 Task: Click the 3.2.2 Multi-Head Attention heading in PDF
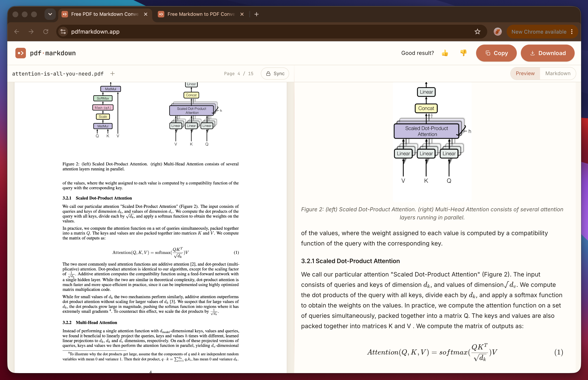coord(90,322)
